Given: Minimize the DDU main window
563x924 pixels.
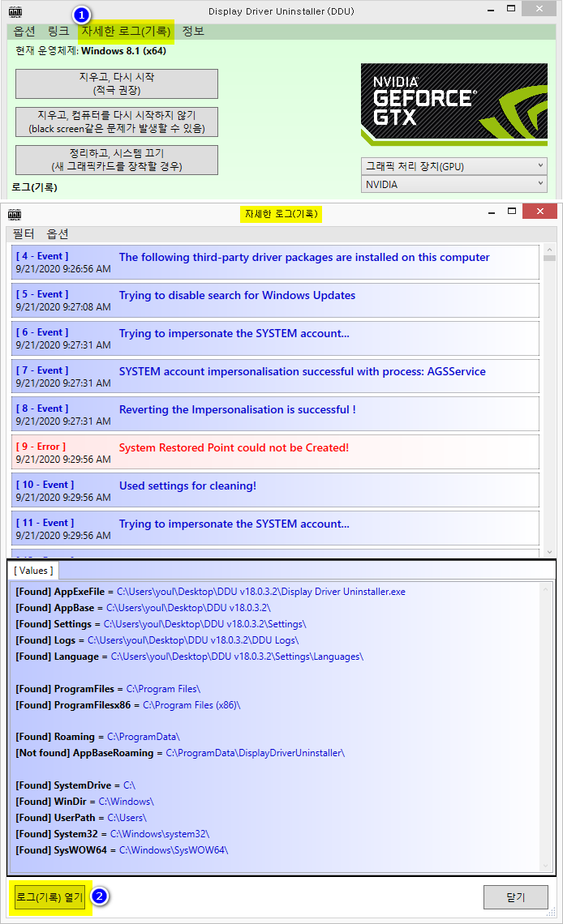Looking at the screenshot, I should (491, 10).
